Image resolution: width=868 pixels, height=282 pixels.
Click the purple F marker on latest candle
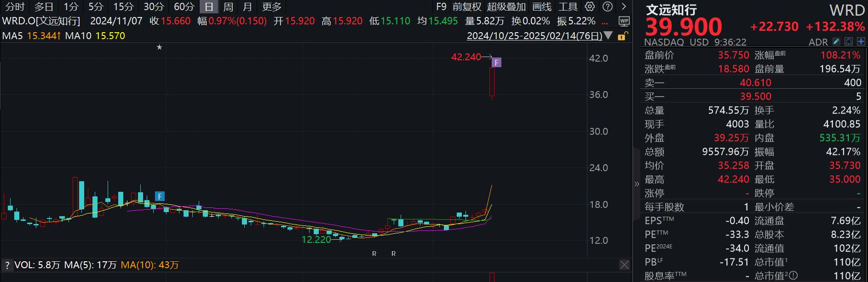point(496,63)
